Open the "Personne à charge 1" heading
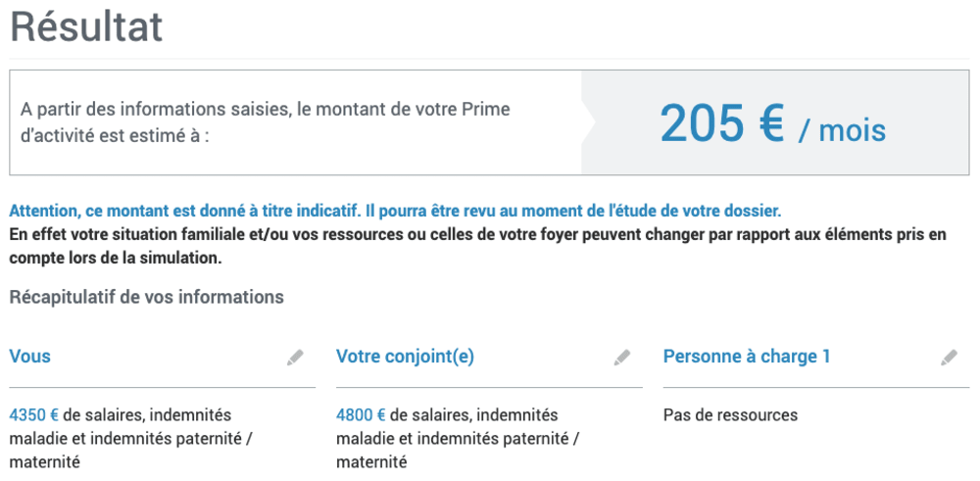Image resolution: width=980 pixels, height=481 pixels. click(x=747, y=357)
